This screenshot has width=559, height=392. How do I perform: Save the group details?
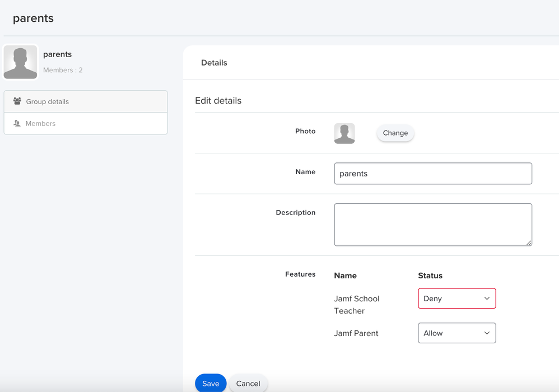point(211,383)
